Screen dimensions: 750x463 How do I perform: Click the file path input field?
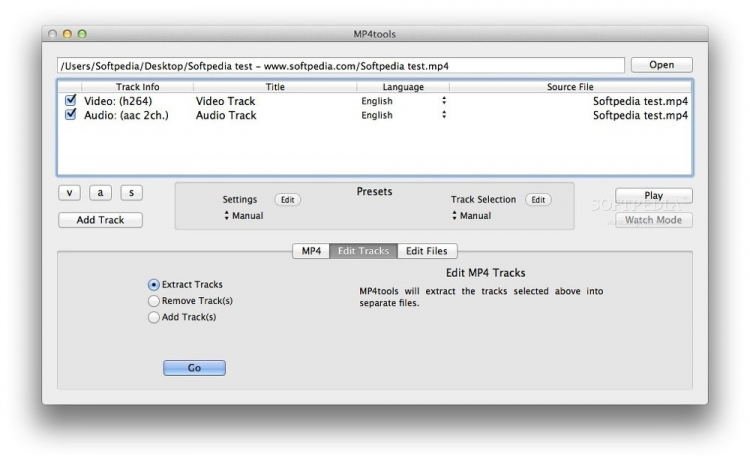[x=341, y=66]
